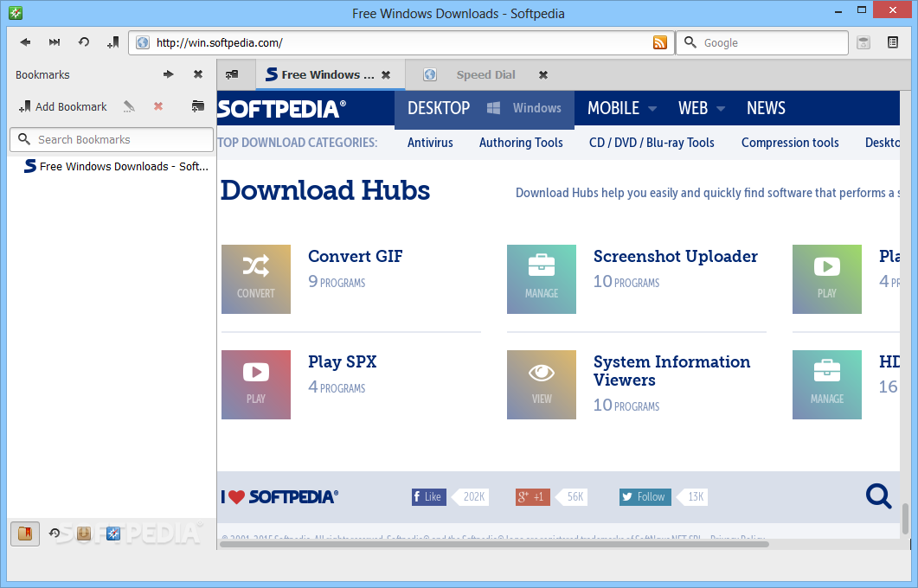Open CD / DVD / Blu-ray Tools category
The height and width of the screenshot is (588, 918).
(x=652, y=143)
